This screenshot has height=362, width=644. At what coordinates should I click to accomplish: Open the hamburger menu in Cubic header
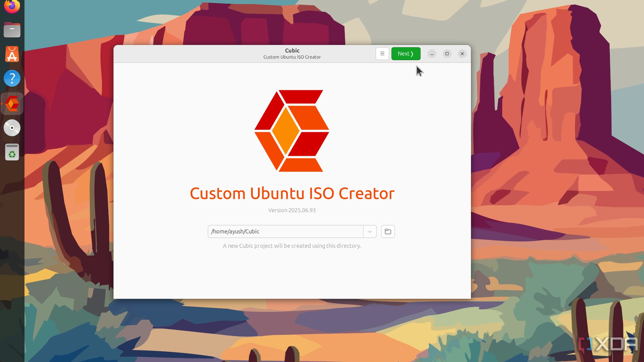[x=382, y=53]
